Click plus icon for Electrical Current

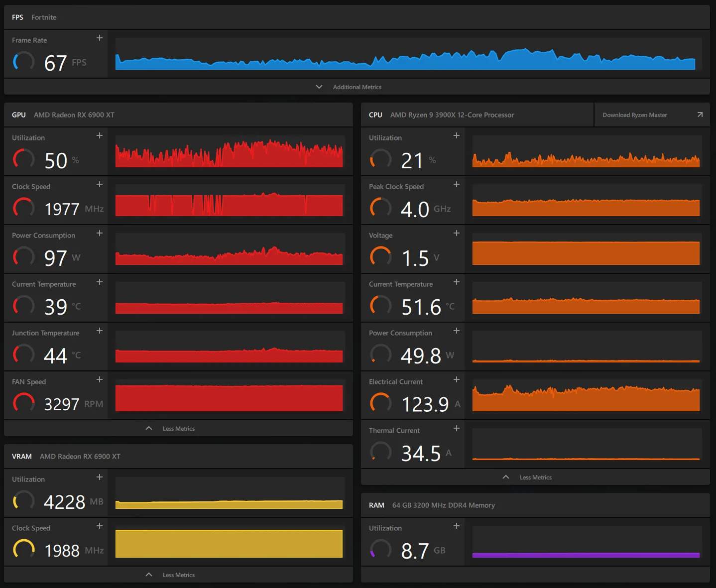click(457, 379)
